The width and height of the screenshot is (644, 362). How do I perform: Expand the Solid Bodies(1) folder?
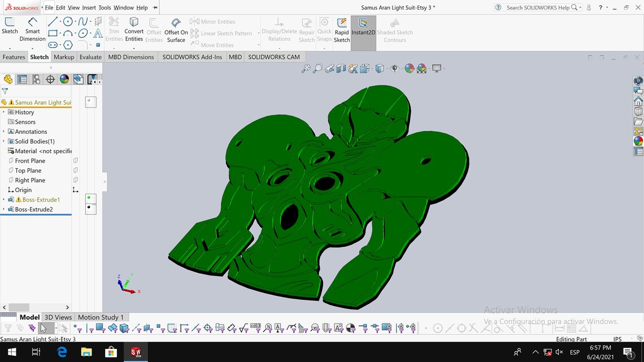(x=4, y=141)
